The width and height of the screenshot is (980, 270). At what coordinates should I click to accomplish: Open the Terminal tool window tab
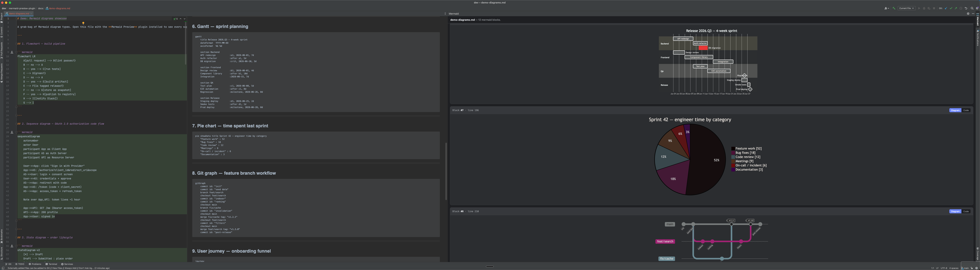click(51, 264)
